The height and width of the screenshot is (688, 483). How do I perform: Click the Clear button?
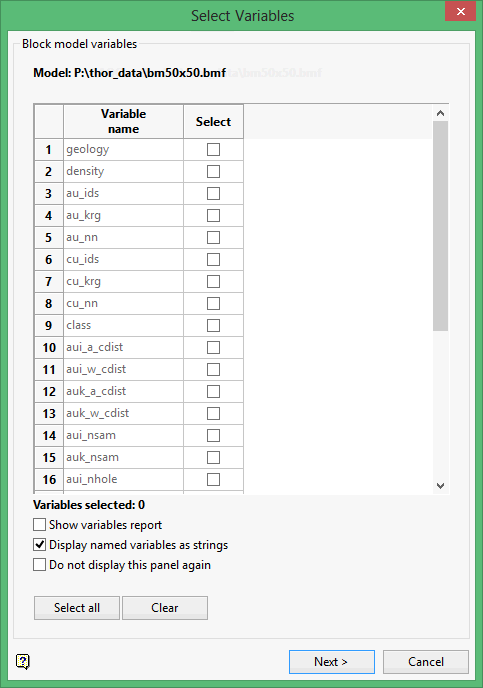[165, 608]
